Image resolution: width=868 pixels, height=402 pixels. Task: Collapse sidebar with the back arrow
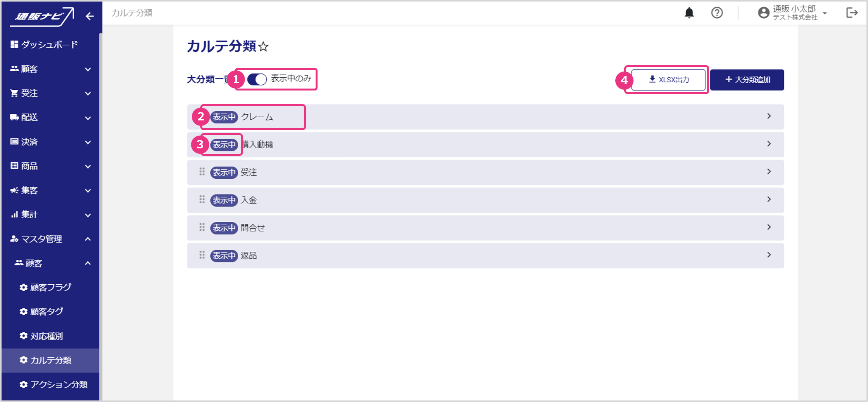[90, 16]
